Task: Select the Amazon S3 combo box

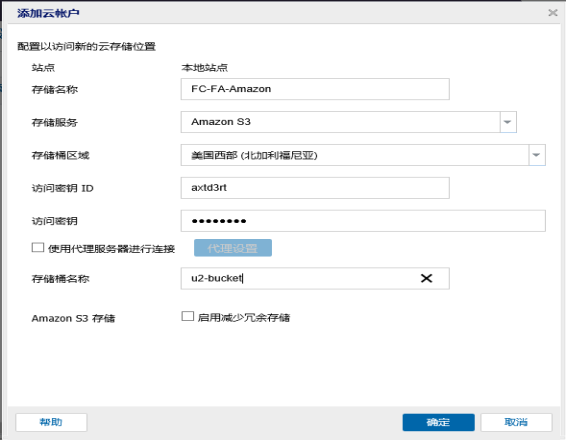Action: [348, 122]
